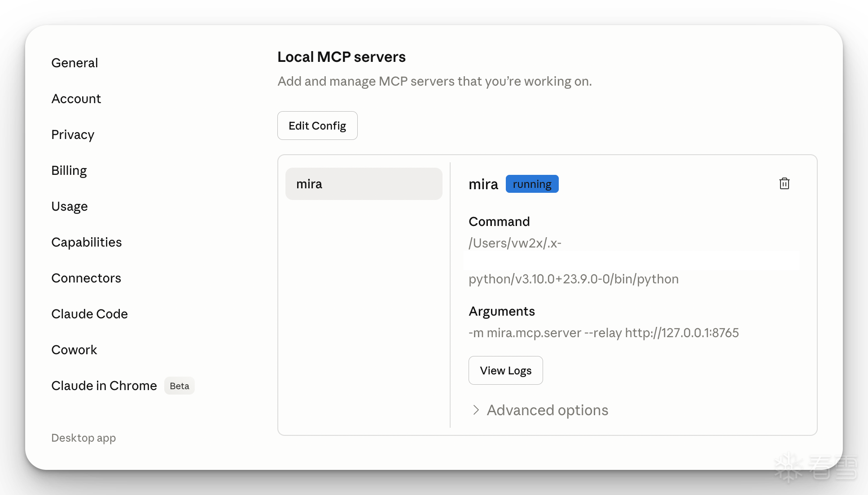This screenshot has height=495, width=868.
Task: Click the Advanced options label
Action: 547,410
